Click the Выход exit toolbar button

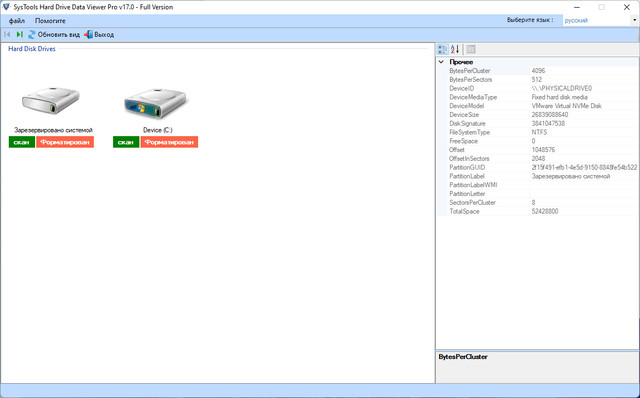[x=99, y=35]
